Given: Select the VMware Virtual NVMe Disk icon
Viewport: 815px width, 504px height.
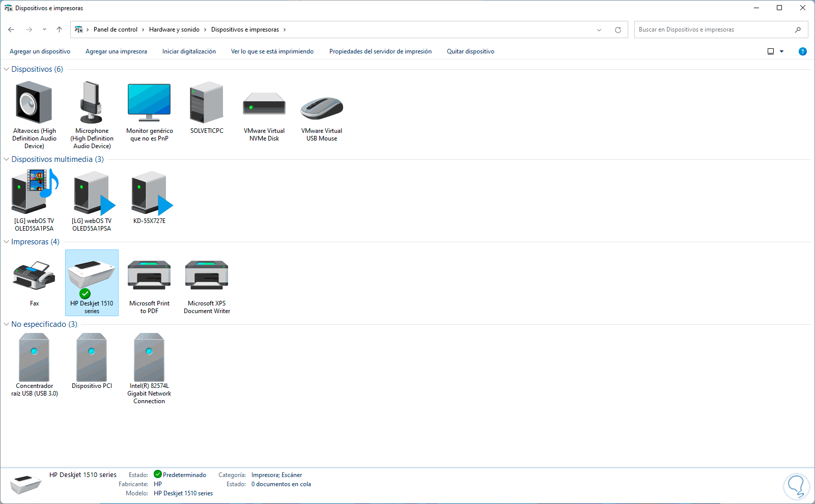Looking at the screenshot, I should coord(264,103).
